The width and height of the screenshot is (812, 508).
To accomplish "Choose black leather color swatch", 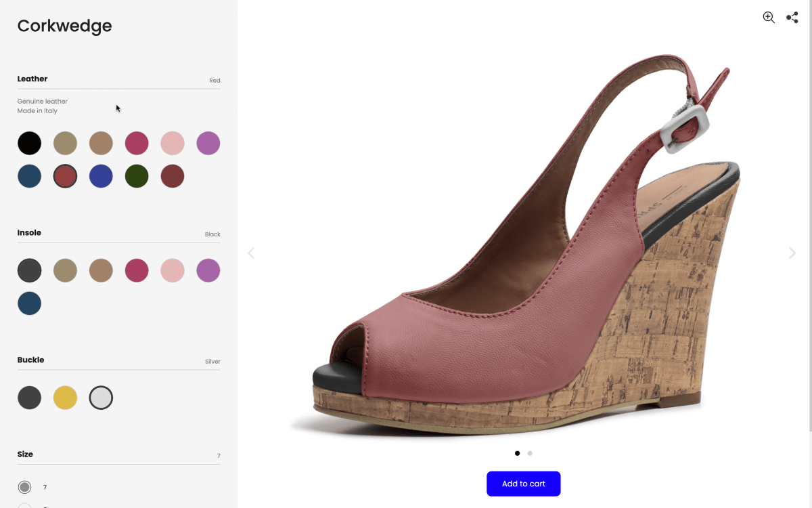I will coord(30,144).
